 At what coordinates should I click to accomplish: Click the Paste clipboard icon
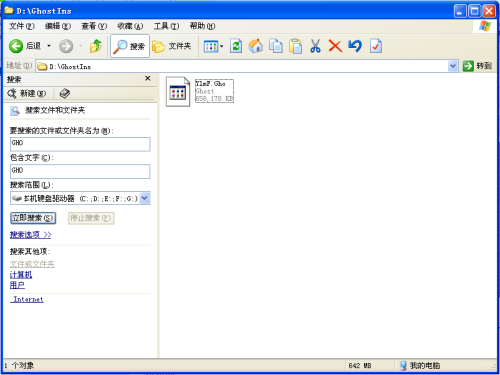coord(295,46)
